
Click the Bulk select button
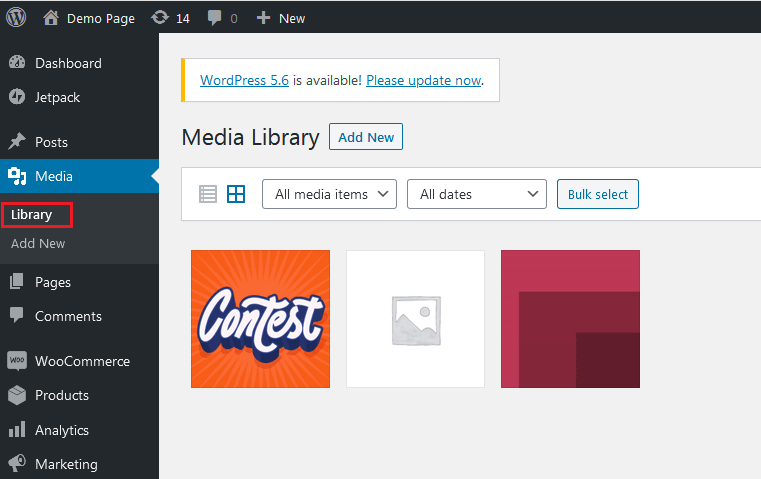click(x=598, y=194)
